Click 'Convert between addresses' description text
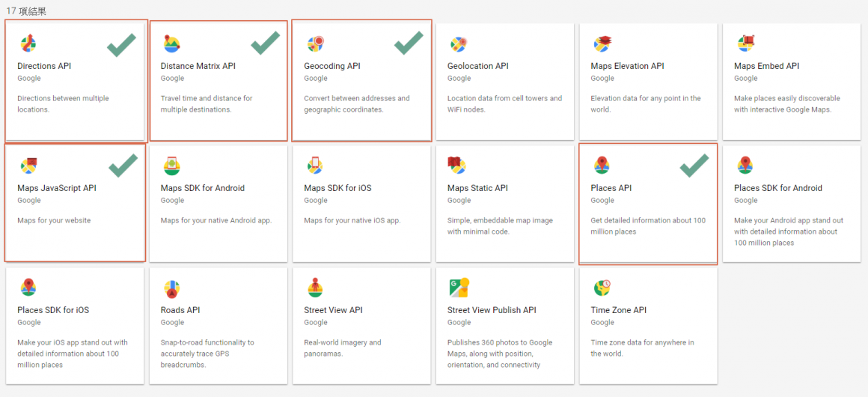 coord(357,103)
